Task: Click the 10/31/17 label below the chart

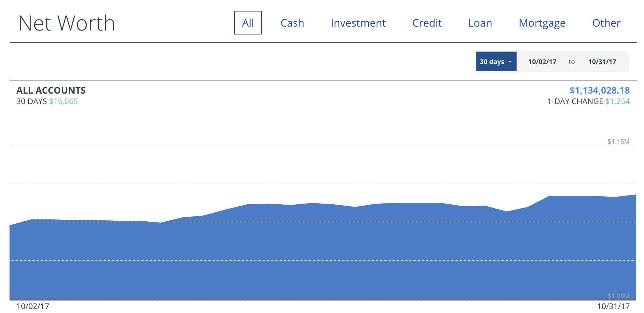Action: (x=613, y=306)
